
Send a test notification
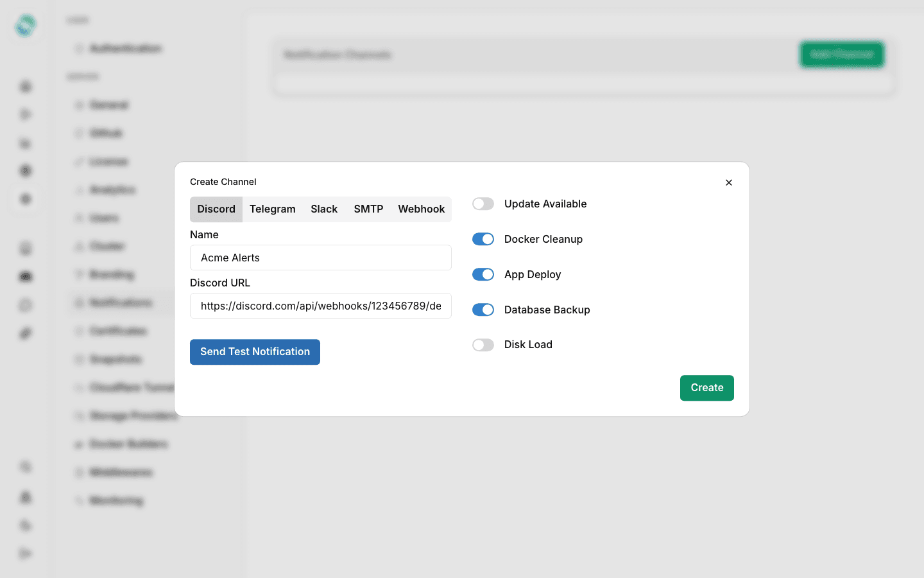(x=255, y=352)
